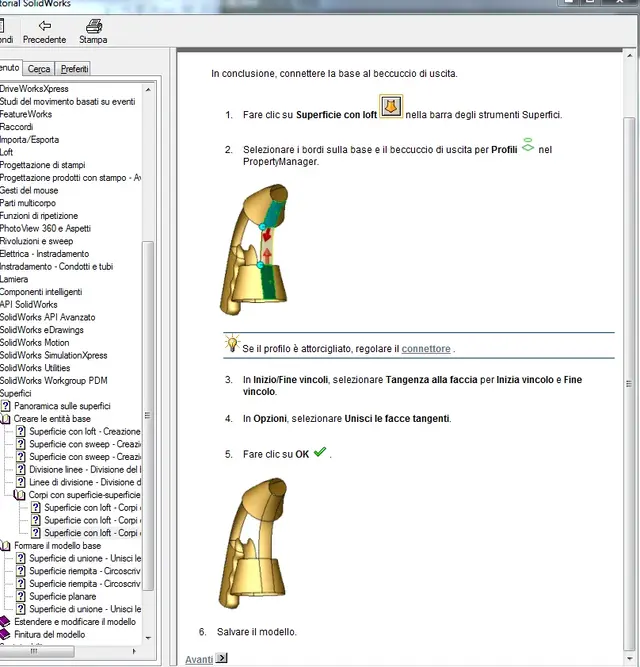Open the Gesti del mouse topic
The image size is (640, 667).
[29, 191]
